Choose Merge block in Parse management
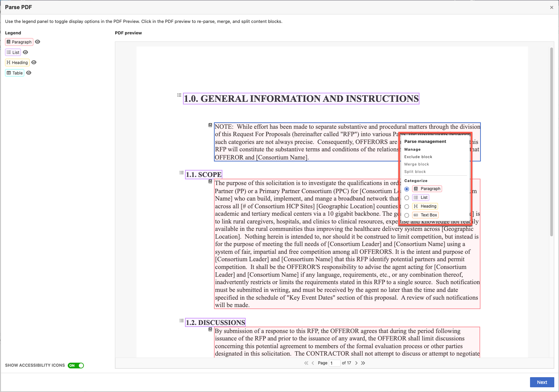This screenshot has height=392, width=559. coord(417,164)
